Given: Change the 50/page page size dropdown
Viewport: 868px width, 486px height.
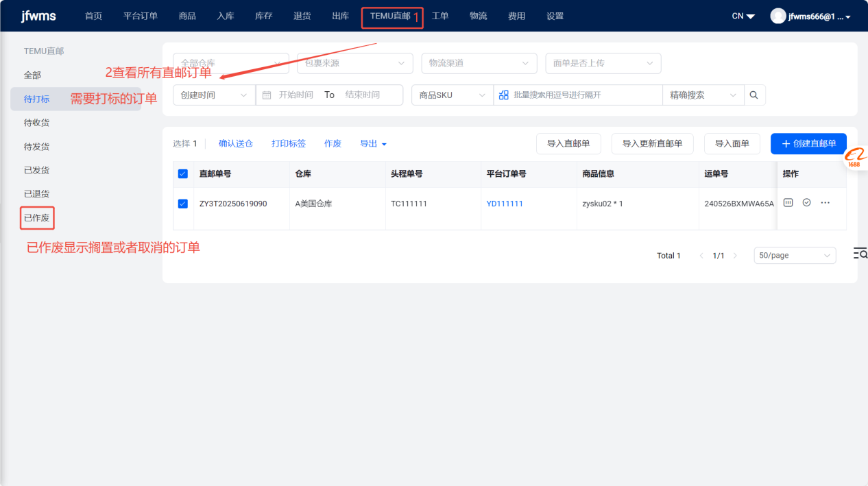Looking at the screenshot, I should (795, 255).
